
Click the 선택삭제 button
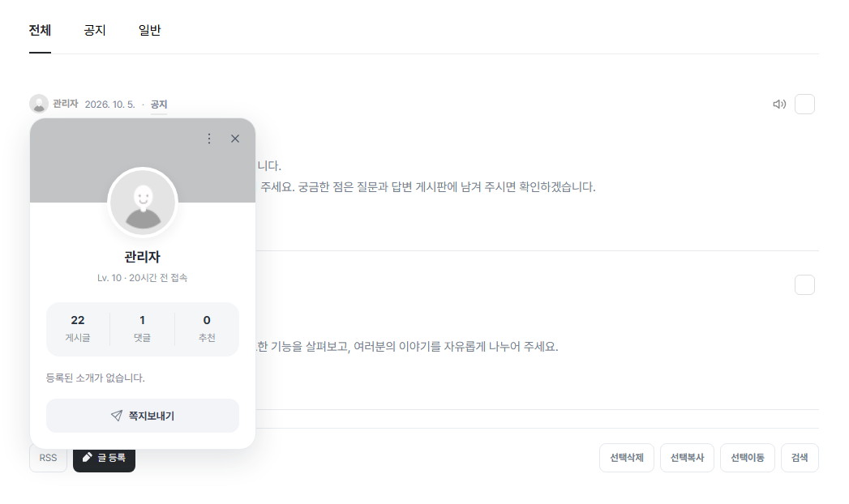coord(627,458)
